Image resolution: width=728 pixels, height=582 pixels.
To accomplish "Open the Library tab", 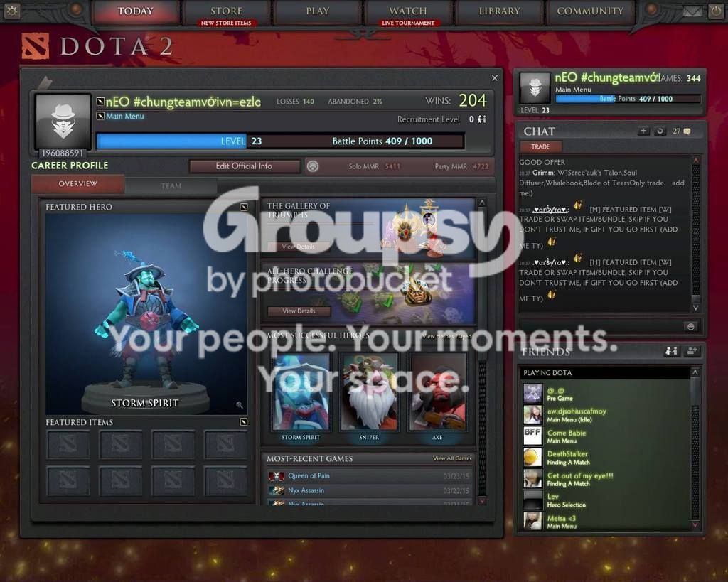I will pos(499,11).
